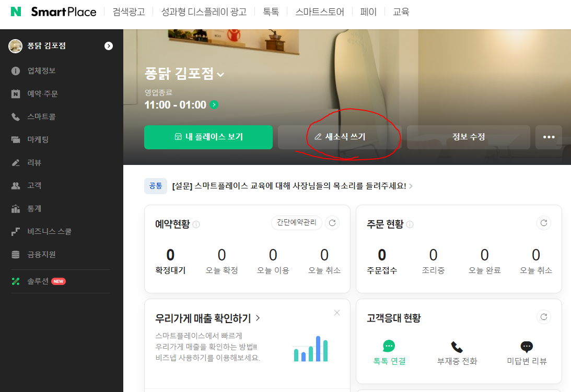Go to 톡톡 in top menu
This screenshot has width=571, height=392.
pos(271,12)
